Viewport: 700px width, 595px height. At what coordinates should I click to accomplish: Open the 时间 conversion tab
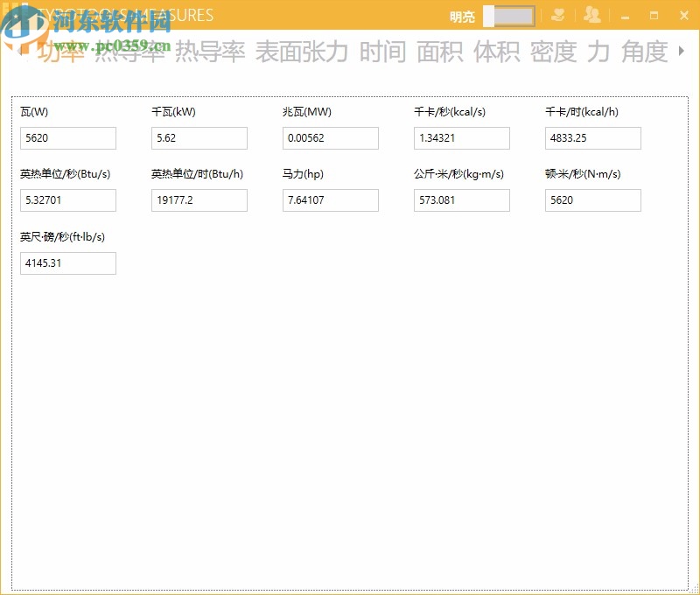coord(385,52)
